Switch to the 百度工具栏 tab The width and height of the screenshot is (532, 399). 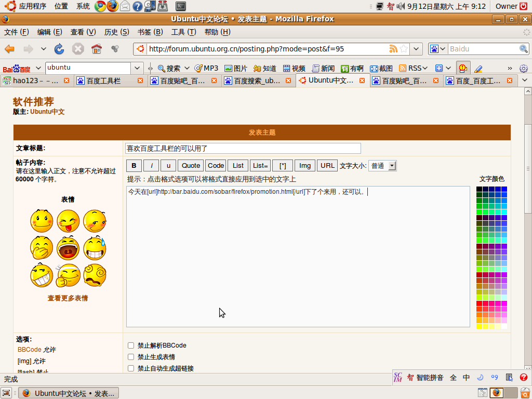click(110, 81)
